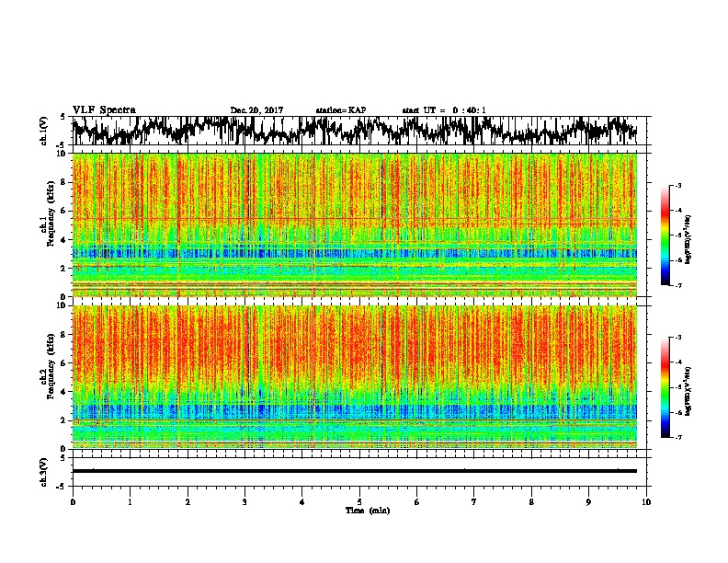Click the "-3" label on ch.1 color bar
The height and width of the screenshot is (563, 728).
(677, 185)
